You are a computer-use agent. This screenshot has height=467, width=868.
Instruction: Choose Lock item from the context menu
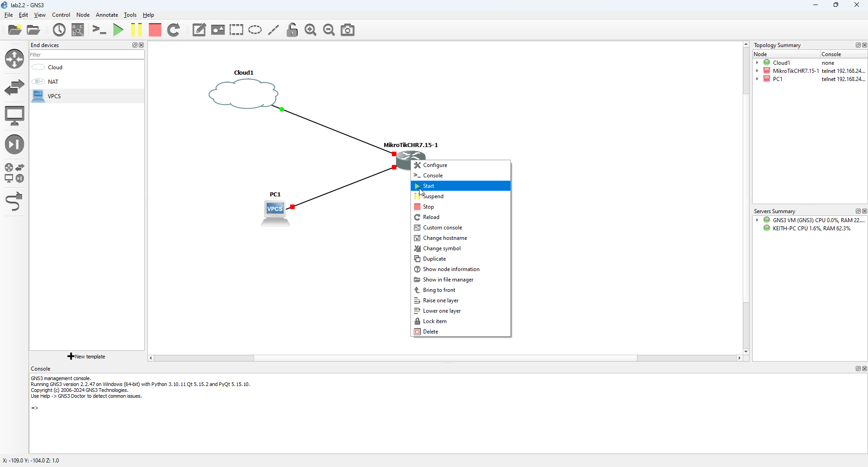coord(435,321)
